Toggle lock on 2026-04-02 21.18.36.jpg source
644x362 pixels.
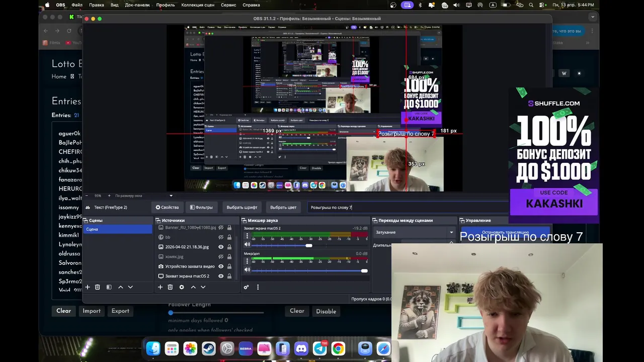229,247
